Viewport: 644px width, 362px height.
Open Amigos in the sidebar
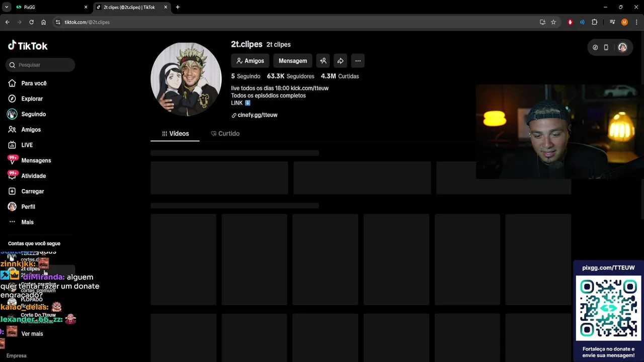coord(31,130)
